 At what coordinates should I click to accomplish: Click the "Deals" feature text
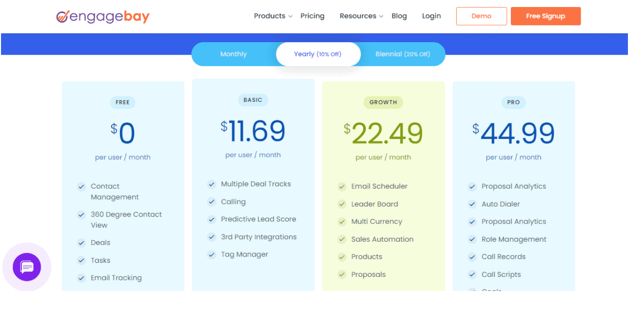(100, 243)
